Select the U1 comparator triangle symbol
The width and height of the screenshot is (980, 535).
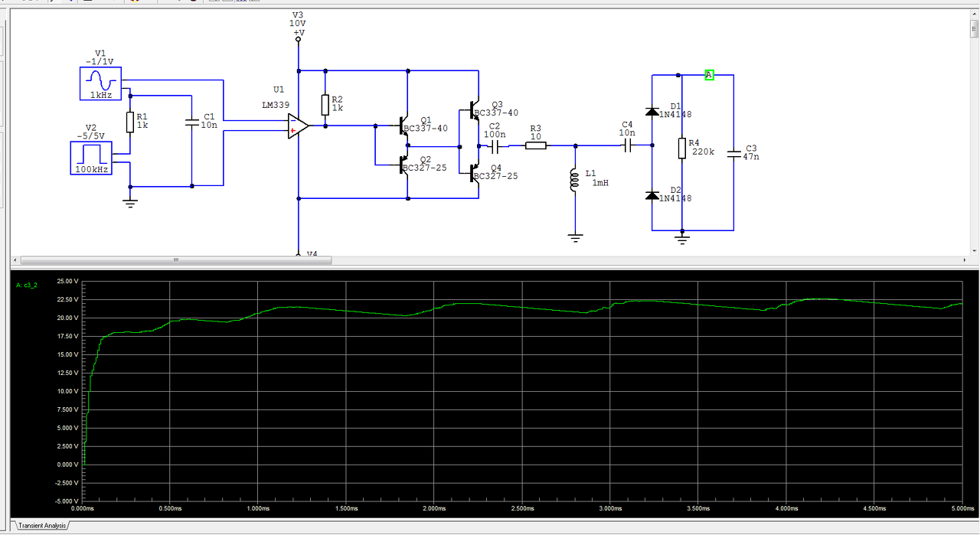[298, 126]
